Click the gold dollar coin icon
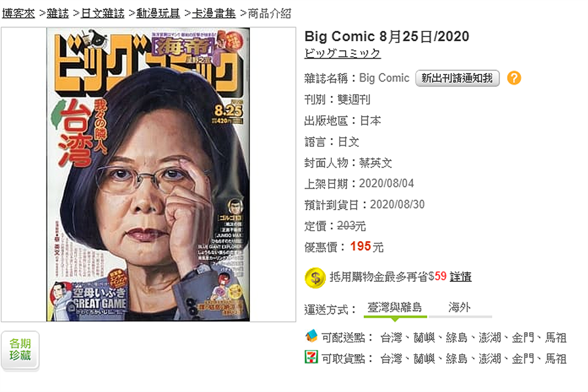This screenshot has width=588, height=392. tap(315, 278)
